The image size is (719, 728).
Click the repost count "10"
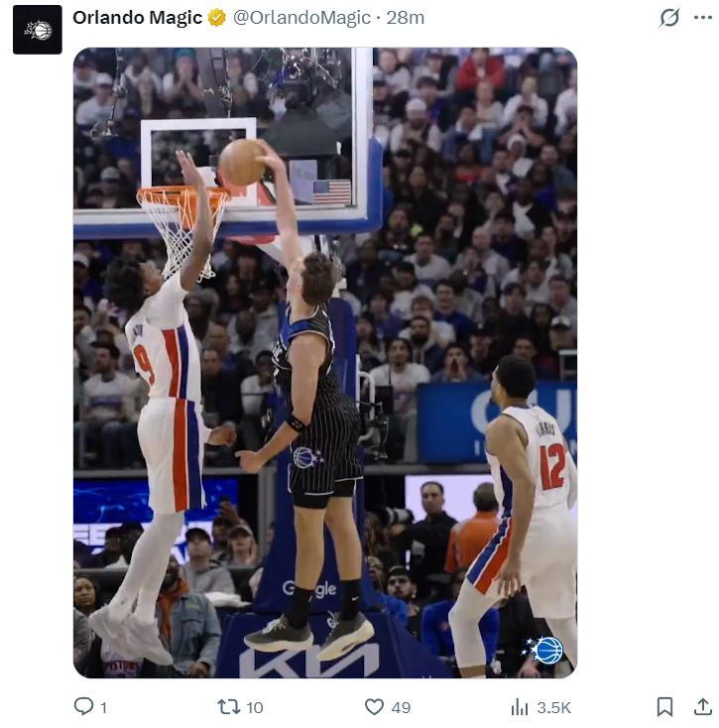[255, 707]
